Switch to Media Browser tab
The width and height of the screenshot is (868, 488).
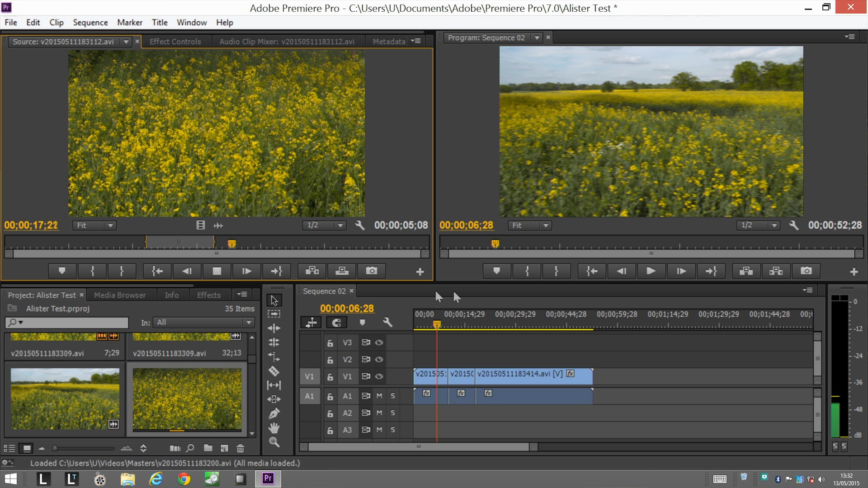[120, 295]
